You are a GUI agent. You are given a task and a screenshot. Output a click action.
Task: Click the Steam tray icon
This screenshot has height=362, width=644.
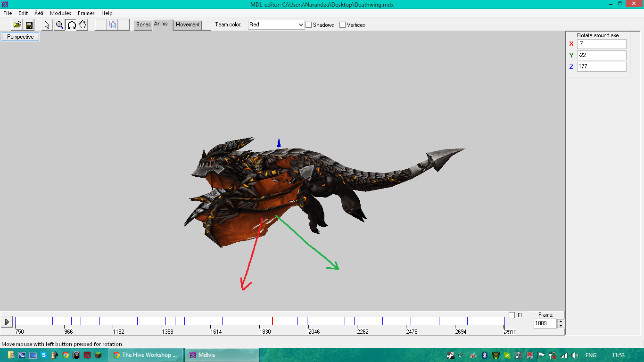pyautogui.click(x=450, y=355)
